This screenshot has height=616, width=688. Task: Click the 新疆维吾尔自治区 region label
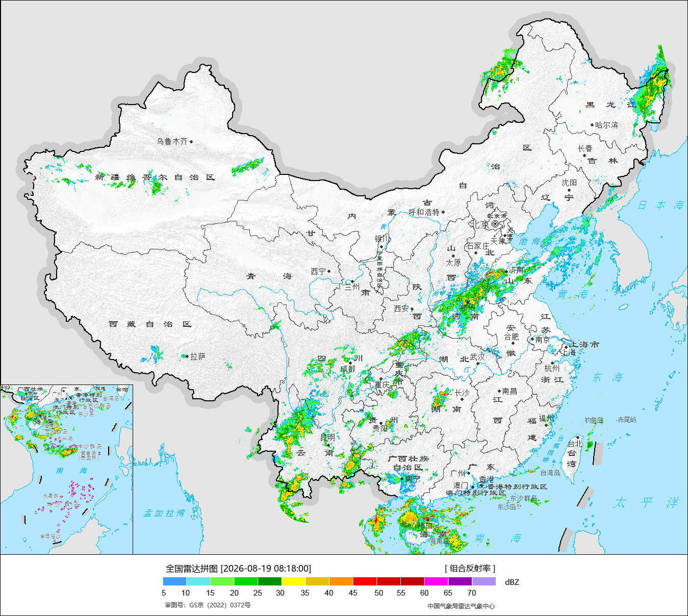[155, 177]
